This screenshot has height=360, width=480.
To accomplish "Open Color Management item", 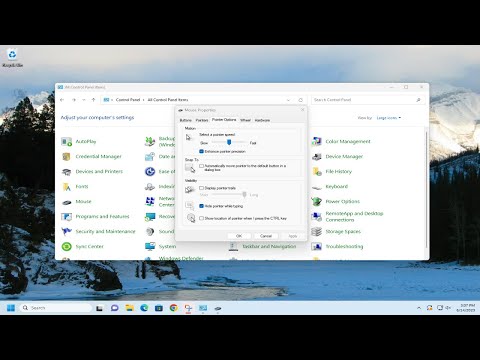I will (x=341, y=141).
